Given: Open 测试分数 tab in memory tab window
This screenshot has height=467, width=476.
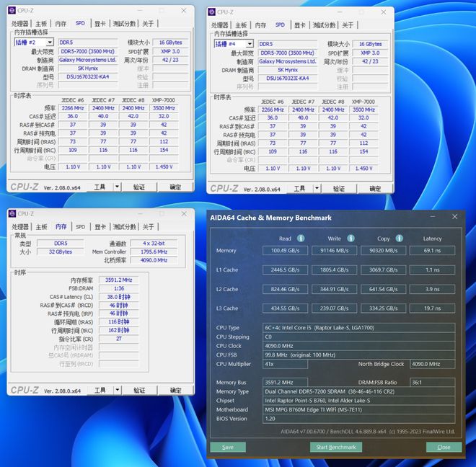Looking at the screenshot, I should [x=125, y=227].
